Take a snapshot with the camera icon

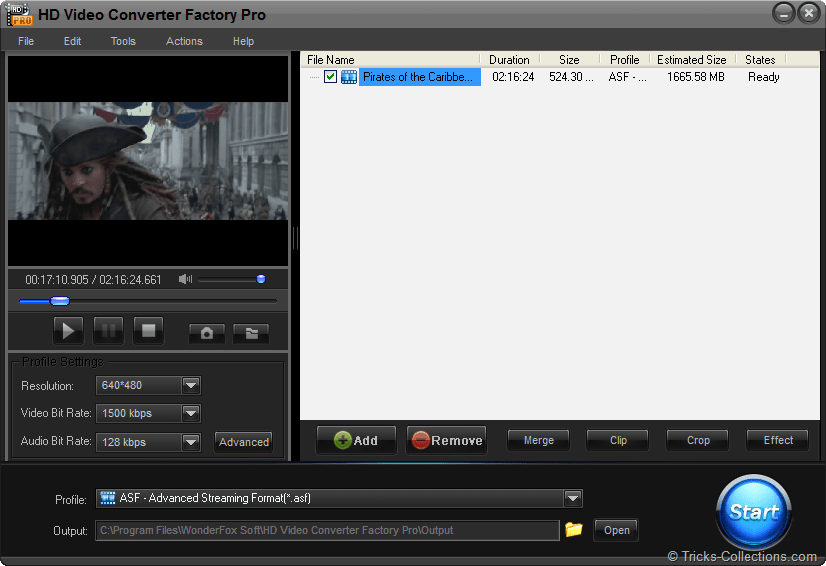pos(206,333)
